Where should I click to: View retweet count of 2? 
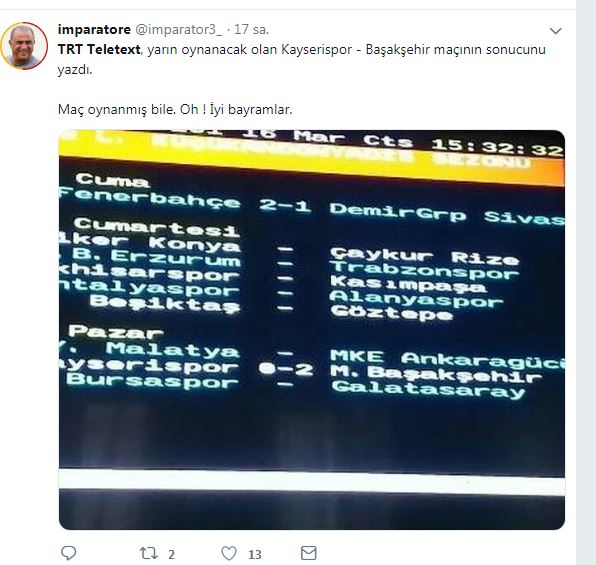click(x=171, y=554)
